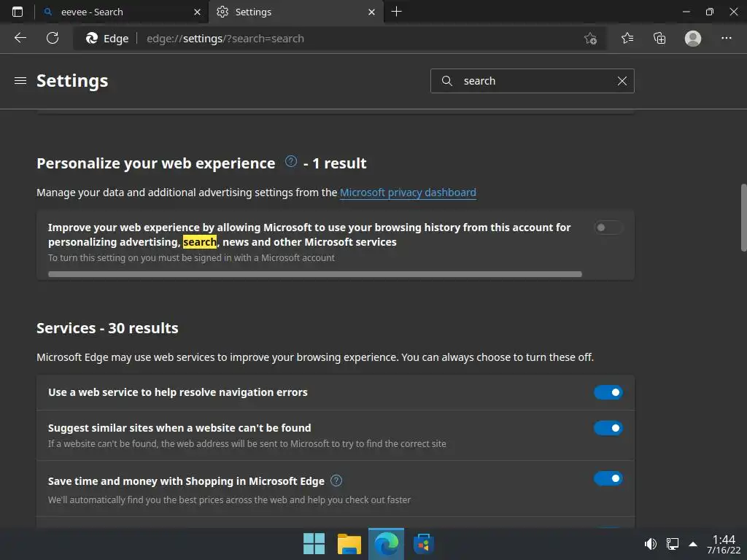
Task: Open the Favorites list icon
Action: click(627, 38)
